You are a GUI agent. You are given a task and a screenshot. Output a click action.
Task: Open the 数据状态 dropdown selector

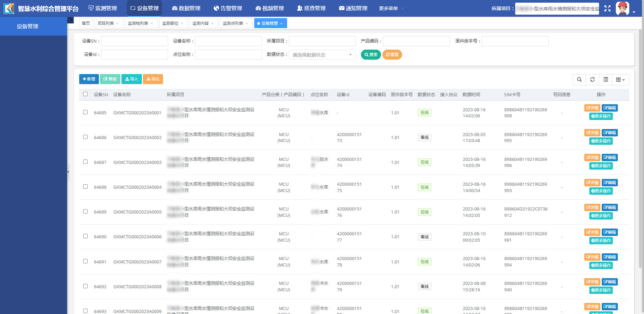(x=322, y=55)
